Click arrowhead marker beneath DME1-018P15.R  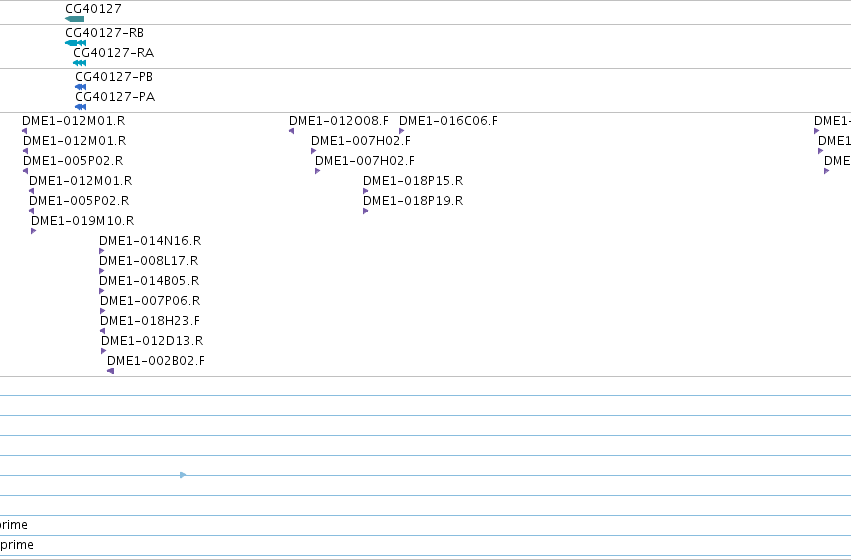[x=366, y=191]
